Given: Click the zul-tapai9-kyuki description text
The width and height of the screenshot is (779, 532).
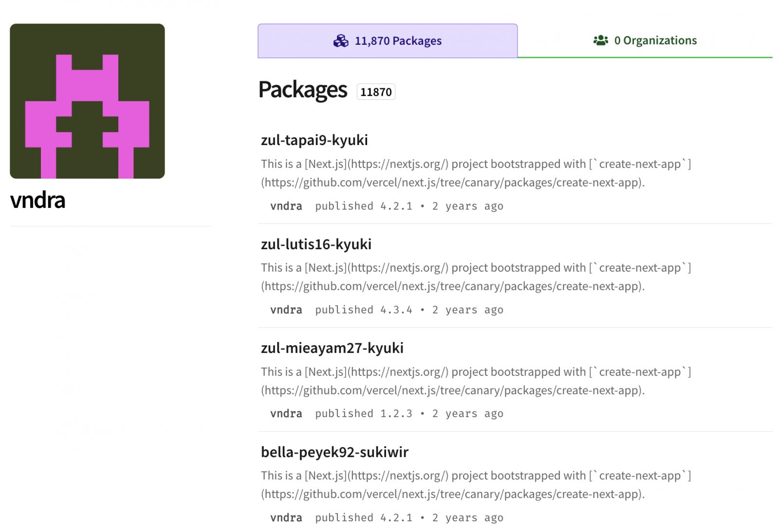Looking at the screenshot, I should 476,173.
